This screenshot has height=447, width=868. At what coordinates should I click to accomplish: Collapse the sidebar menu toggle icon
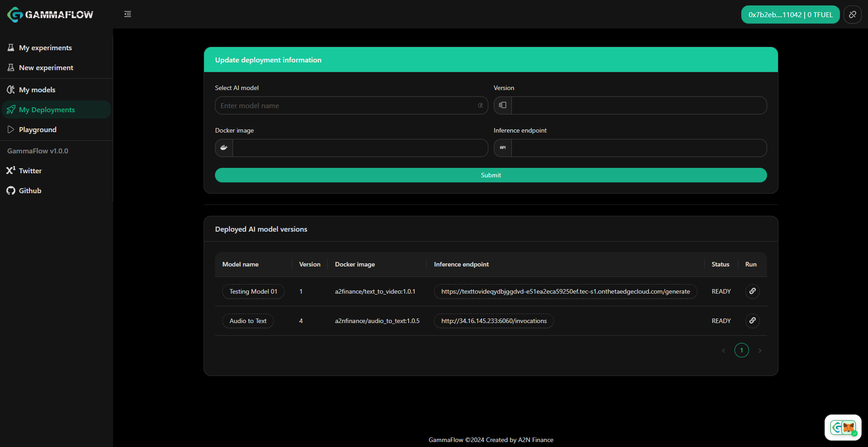click(128, 14)
